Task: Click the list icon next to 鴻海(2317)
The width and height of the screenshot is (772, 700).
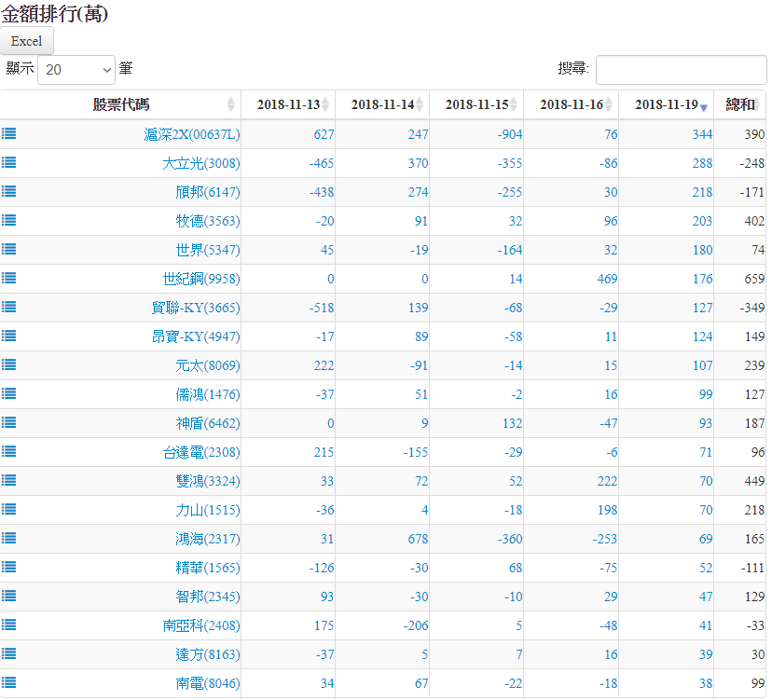Action: (x=8, y=539)
